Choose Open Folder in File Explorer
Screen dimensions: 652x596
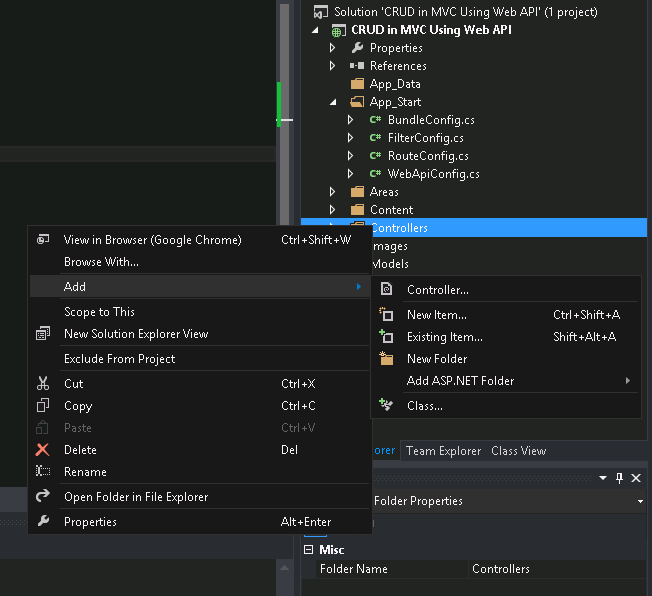point(200,497)
